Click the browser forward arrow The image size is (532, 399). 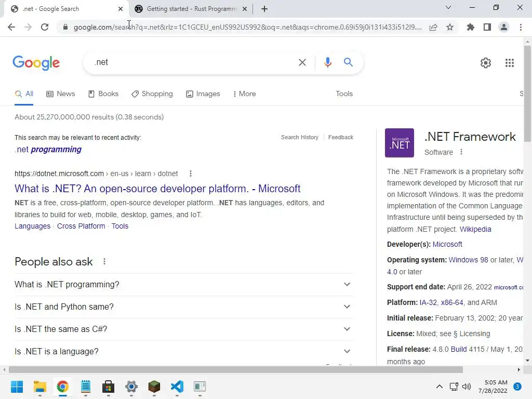[28, 27]
